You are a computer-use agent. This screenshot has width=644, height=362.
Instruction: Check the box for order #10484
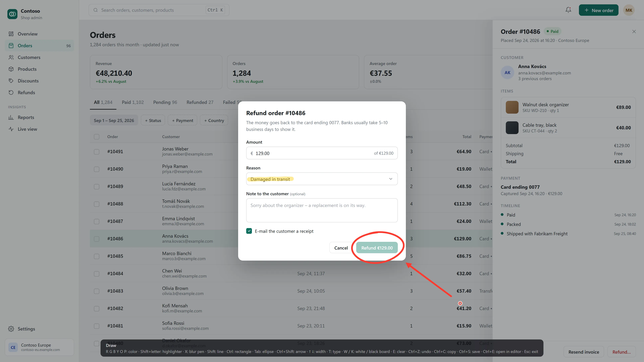(96, 274)
